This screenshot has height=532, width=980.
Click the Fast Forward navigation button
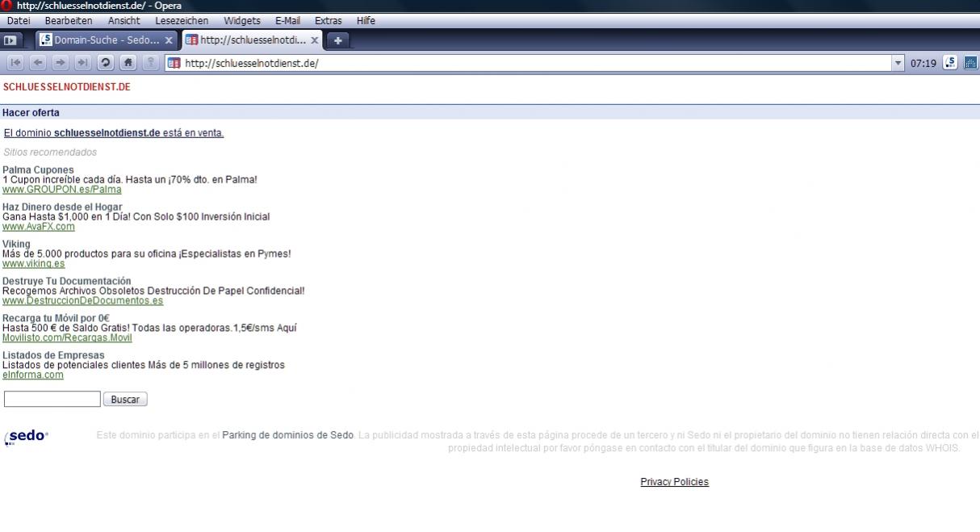(82, 62)
